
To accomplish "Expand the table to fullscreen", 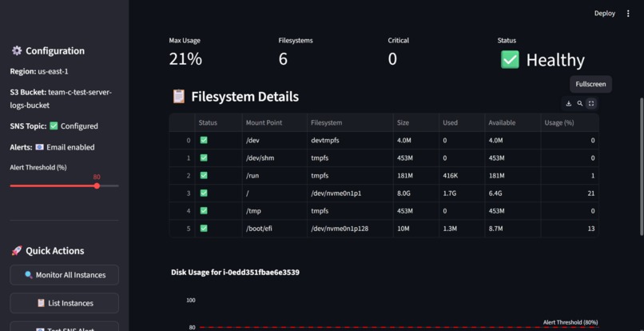I will 591,104.
